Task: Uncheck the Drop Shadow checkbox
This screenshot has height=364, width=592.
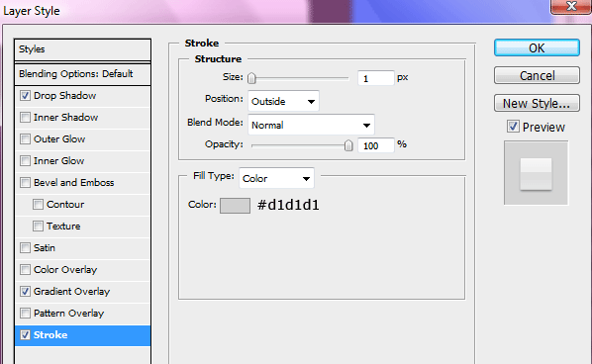Action: click(x=26, y=95)
